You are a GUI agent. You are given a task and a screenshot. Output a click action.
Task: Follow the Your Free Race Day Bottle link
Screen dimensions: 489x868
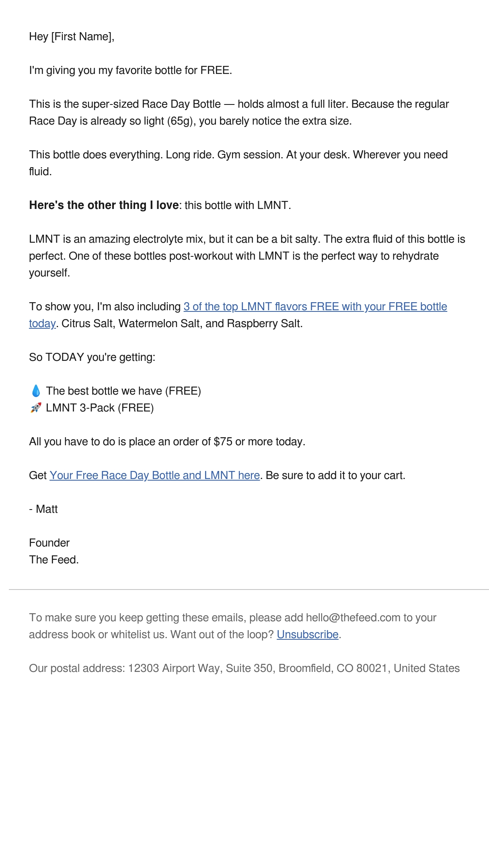pos(155,475)
